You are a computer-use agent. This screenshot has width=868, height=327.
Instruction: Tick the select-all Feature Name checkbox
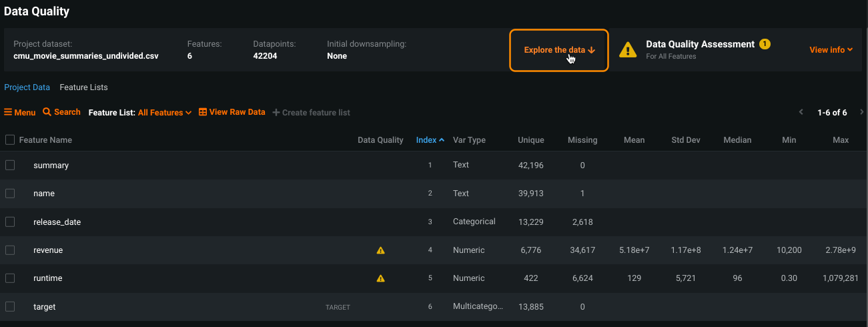coord(10,139)
